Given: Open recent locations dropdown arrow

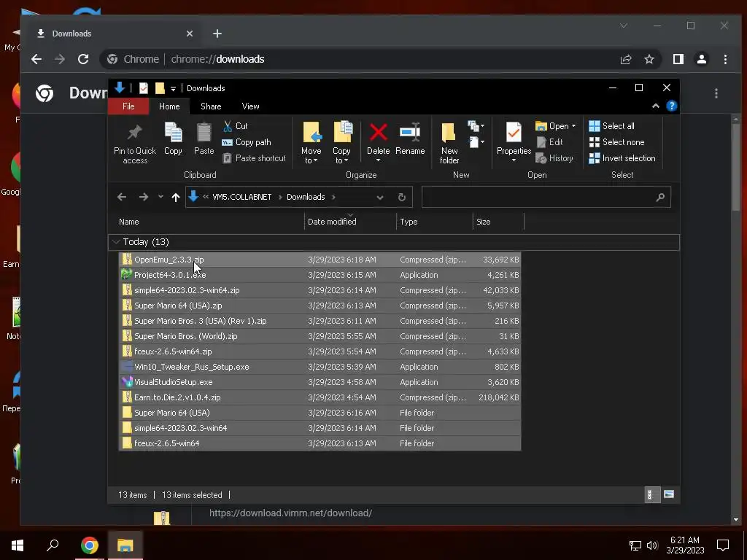Looking at the screenshot, I should click(x=160, y=197).
